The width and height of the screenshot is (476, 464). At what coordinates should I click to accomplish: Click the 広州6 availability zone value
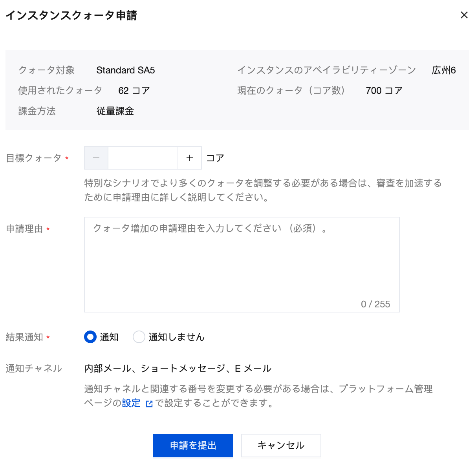(443, 70)
